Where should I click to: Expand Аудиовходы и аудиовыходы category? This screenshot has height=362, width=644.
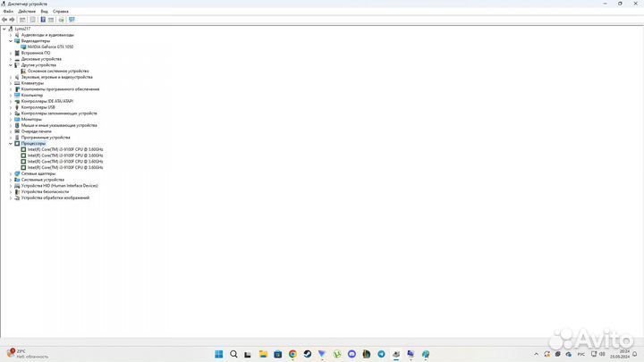pos(11,35)
